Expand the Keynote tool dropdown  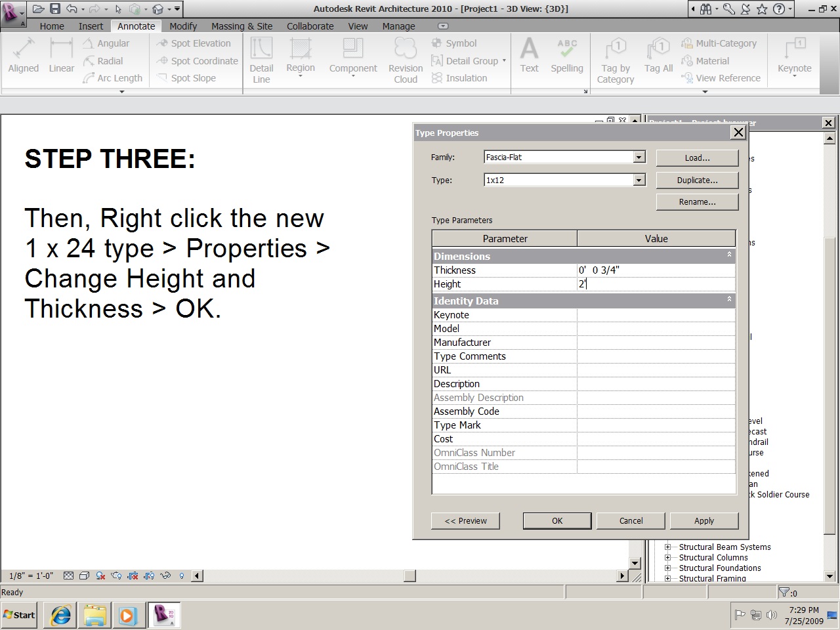(x=794, y=76)
